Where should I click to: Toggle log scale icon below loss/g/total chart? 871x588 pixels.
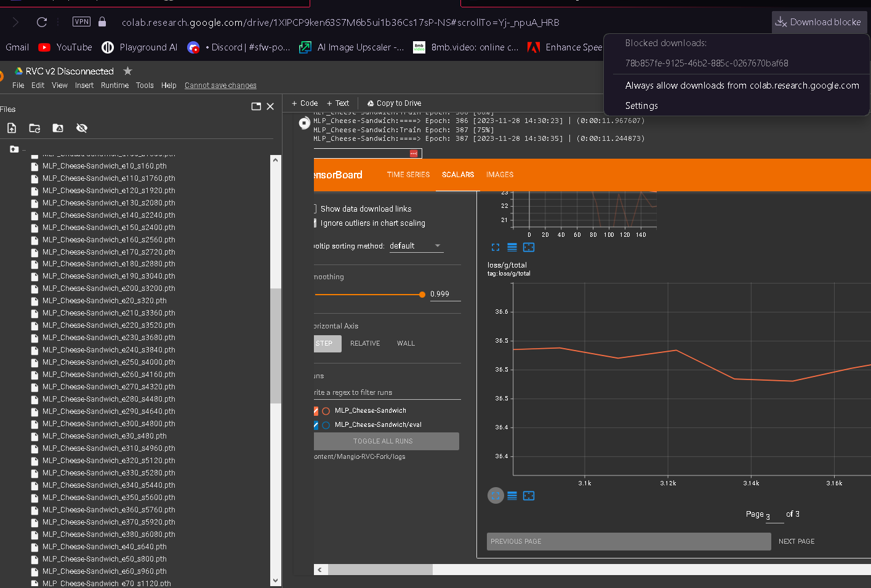(512, 496)
